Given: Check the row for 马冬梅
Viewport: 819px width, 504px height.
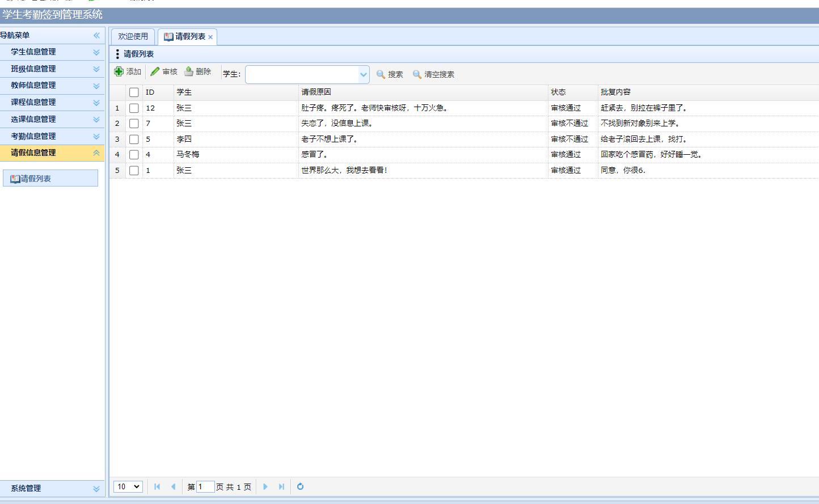Looking at the screenshot, I should point(134,154).
